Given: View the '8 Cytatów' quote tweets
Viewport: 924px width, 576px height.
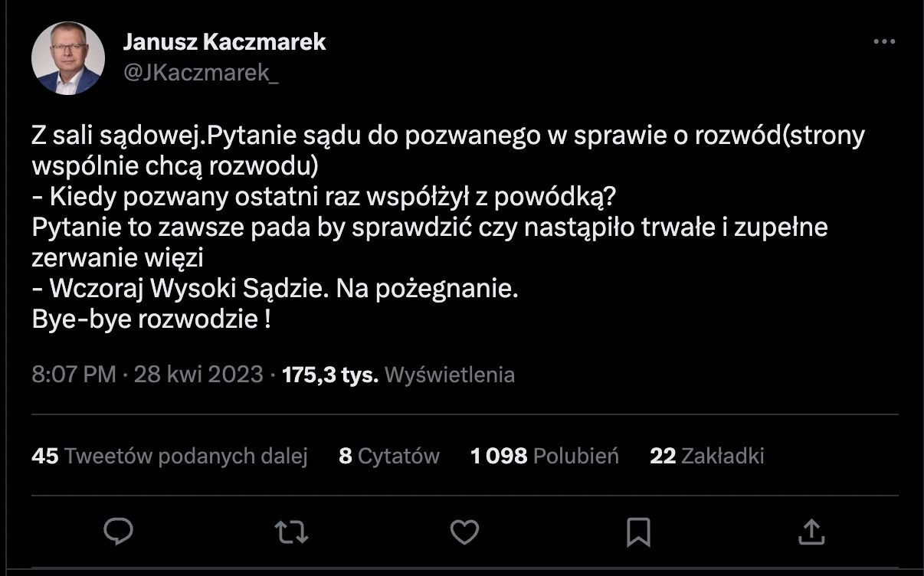Looking at the screenshot, I should pos(389,456).
